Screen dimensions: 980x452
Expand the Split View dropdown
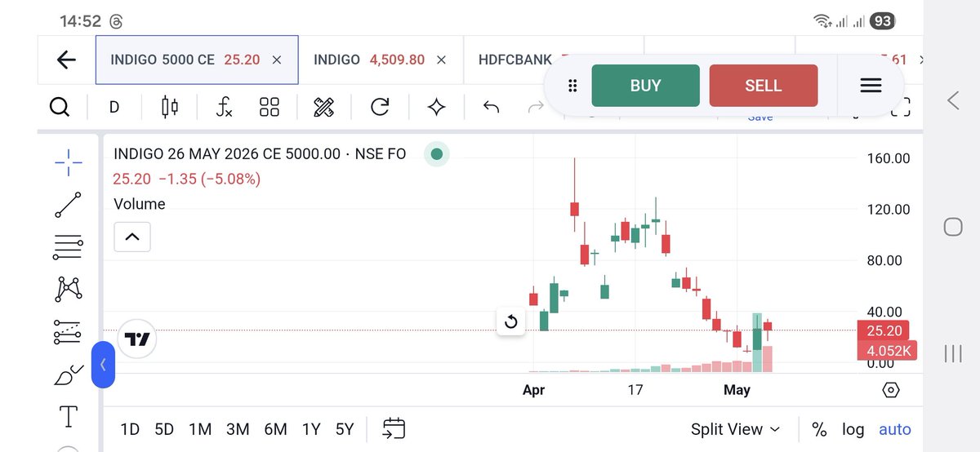[x=735, y=429]
